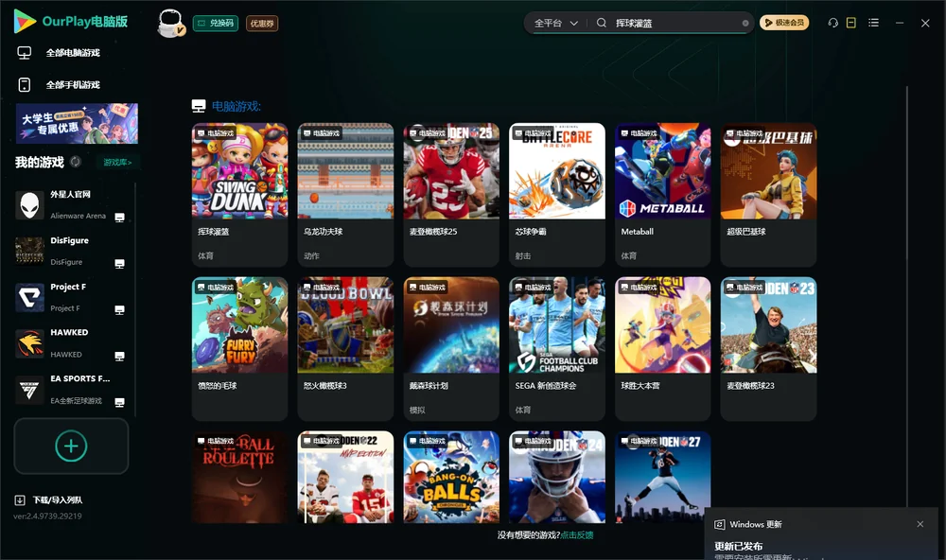The image size is (946, 560).
Task: Click the plus add-game button
Action: (x=71, y=446)
